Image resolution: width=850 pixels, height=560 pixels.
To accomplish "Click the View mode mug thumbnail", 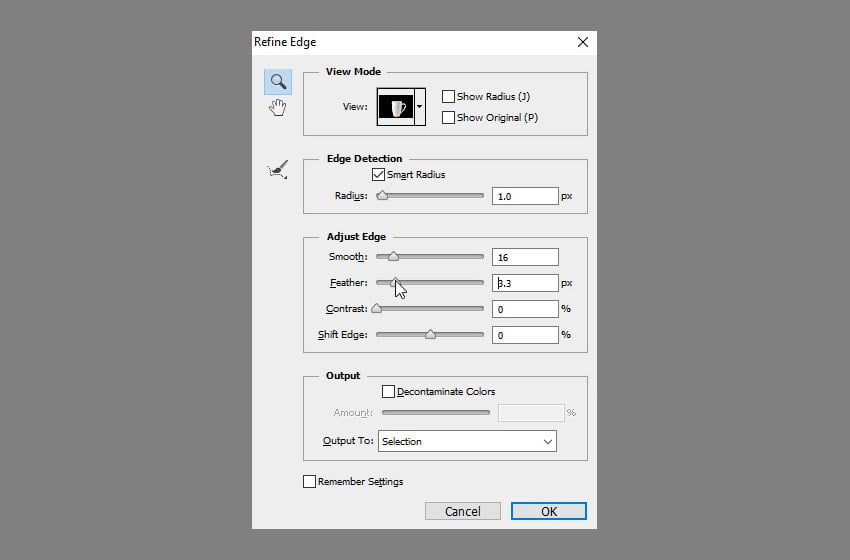I will click(x=396, y=107).
